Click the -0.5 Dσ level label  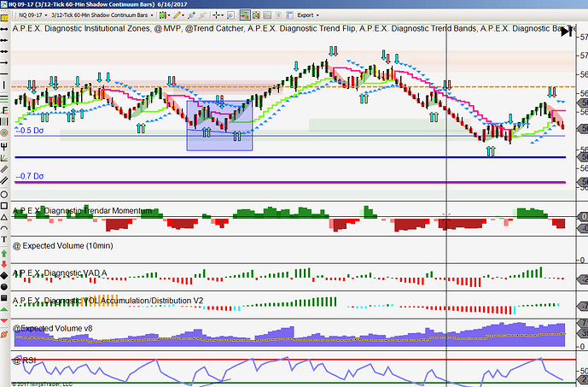30,131
